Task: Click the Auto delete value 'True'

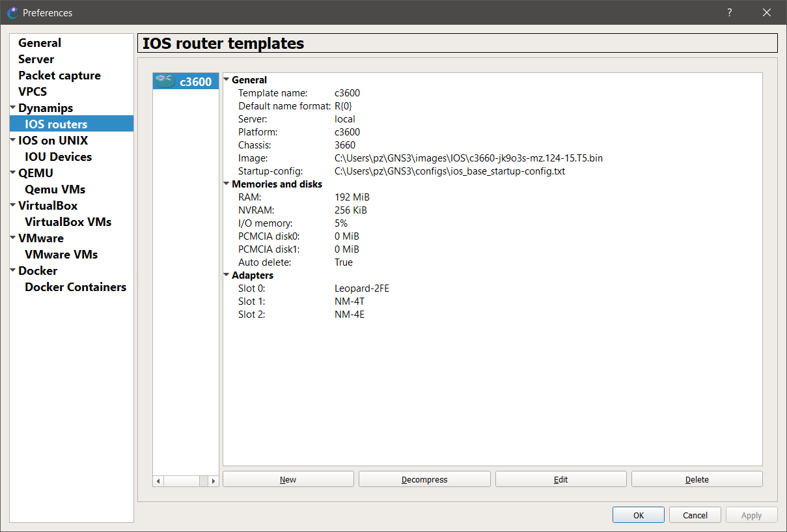Action: coord(344,262)
